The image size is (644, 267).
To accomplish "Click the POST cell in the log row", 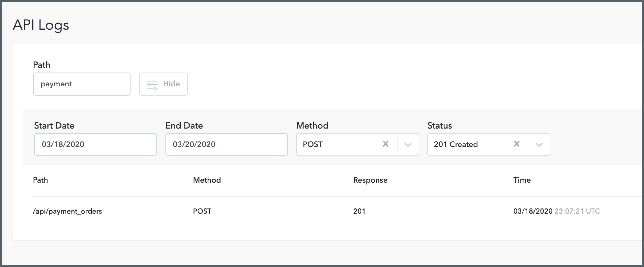I will (202, 211).
